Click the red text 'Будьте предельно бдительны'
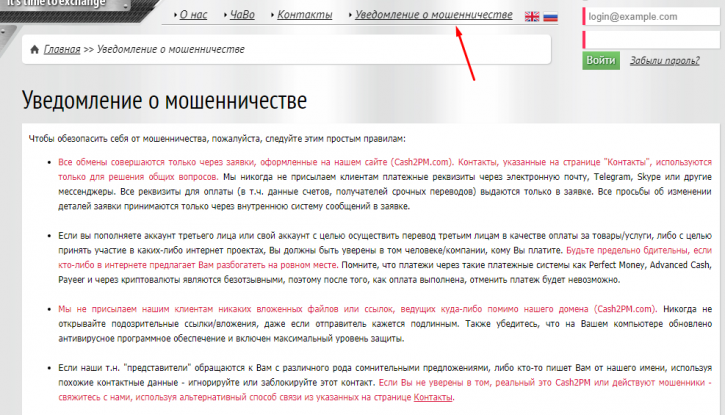Viewport: 725px width, 415px height. (628, 250)
